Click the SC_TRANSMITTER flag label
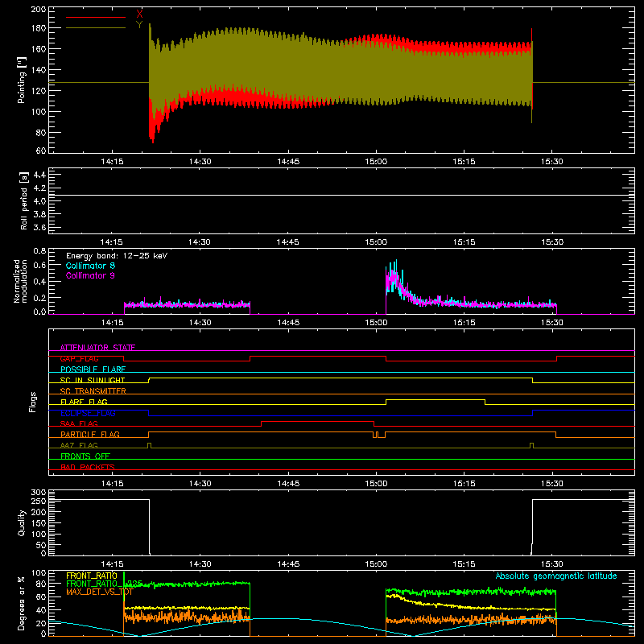Screen dimensions: 644x644 tap(93, 391)
